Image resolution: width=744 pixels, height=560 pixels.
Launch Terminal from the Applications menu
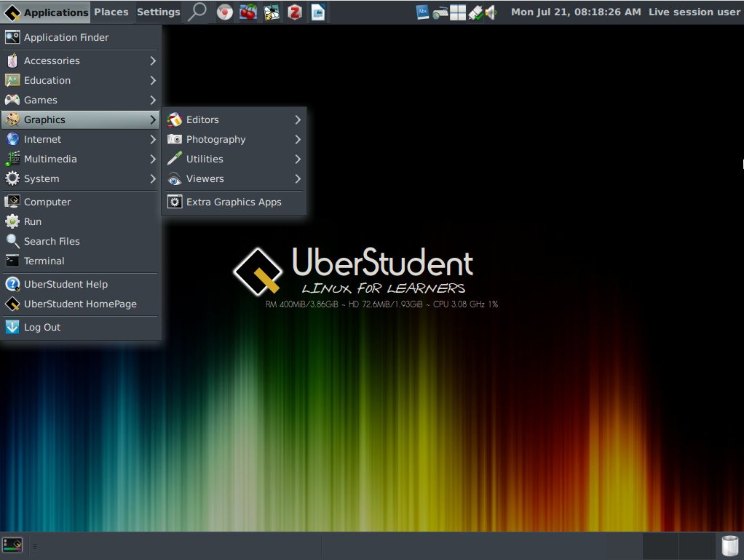click(44, 261)
